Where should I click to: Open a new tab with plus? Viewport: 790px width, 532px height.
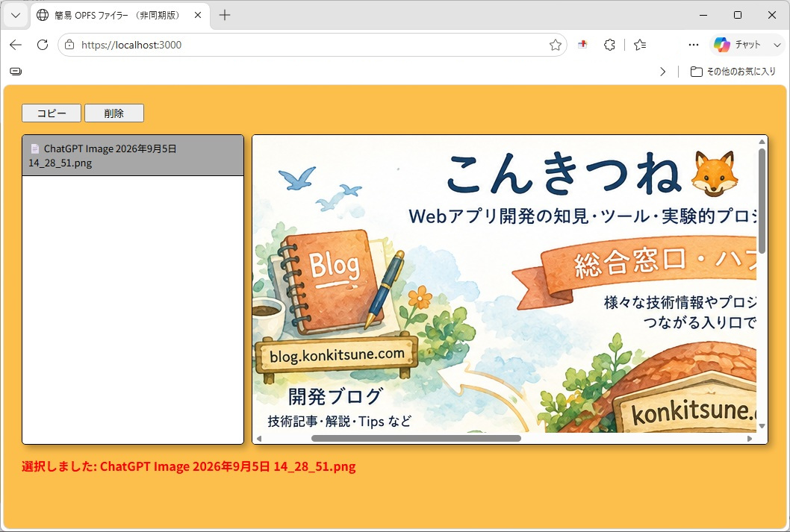click(225, 15)
